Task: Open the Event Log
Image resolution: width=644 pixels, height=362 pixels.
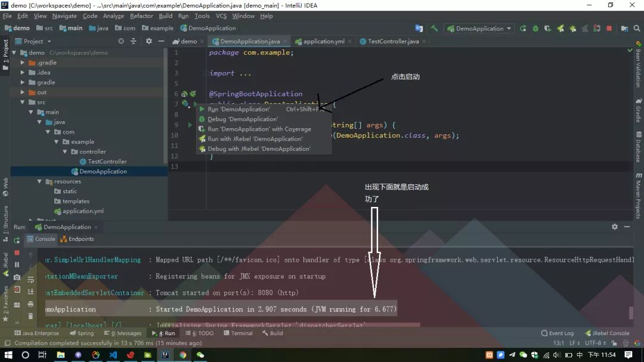Action: [558, 333]
